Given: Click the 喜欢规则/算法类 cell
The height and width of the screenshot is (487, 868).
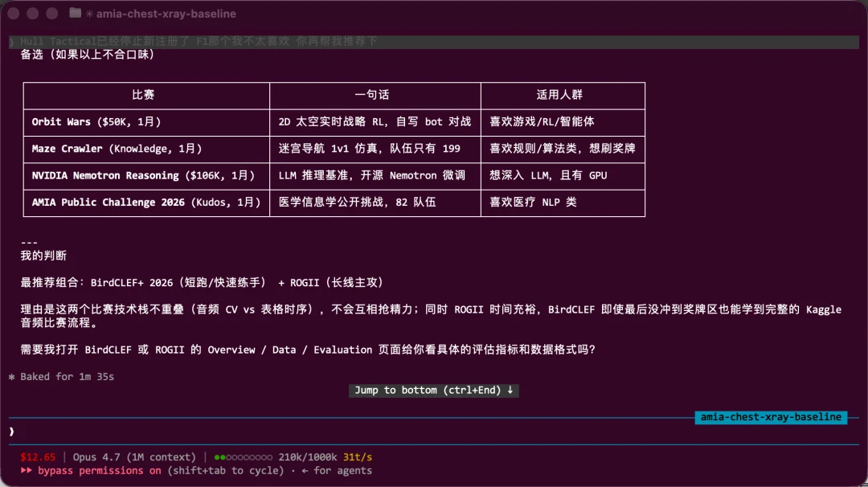Looking at the screenshot, I should [x=563, y=149].
